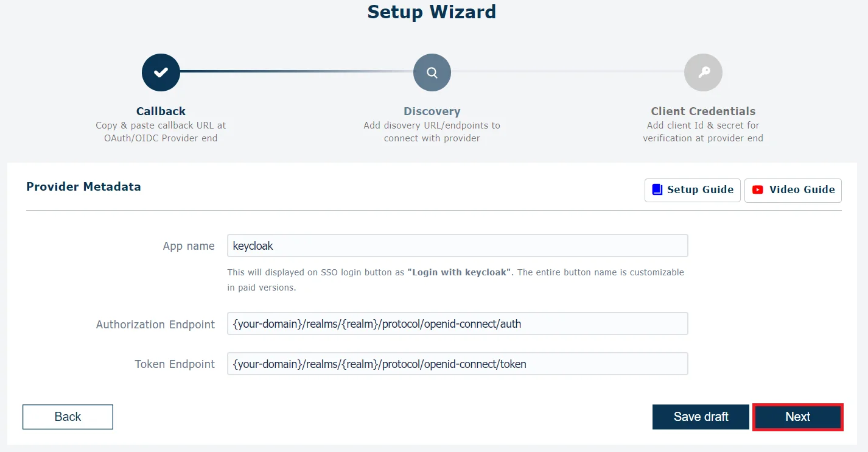Click "in paid versions." hint text
868x452 pixels.
click(262, 288)
